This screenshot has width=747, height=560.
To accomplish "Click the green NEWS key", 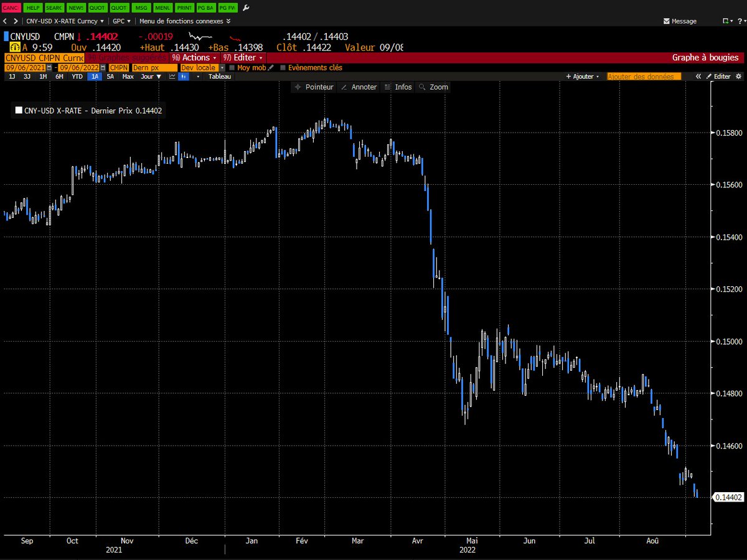I will point(75,7).
